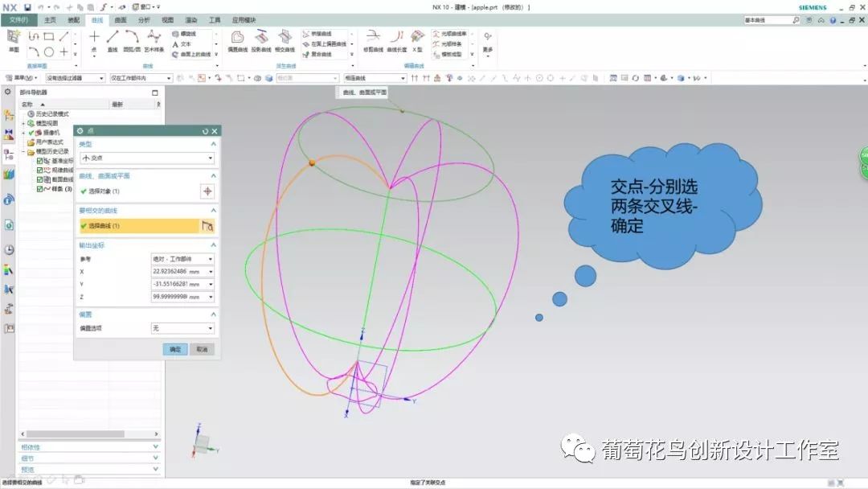Open the selection filter dropdown 没有选择过滤器
The height and width of the screenshot is (489, 868).
tap(75, 78)
